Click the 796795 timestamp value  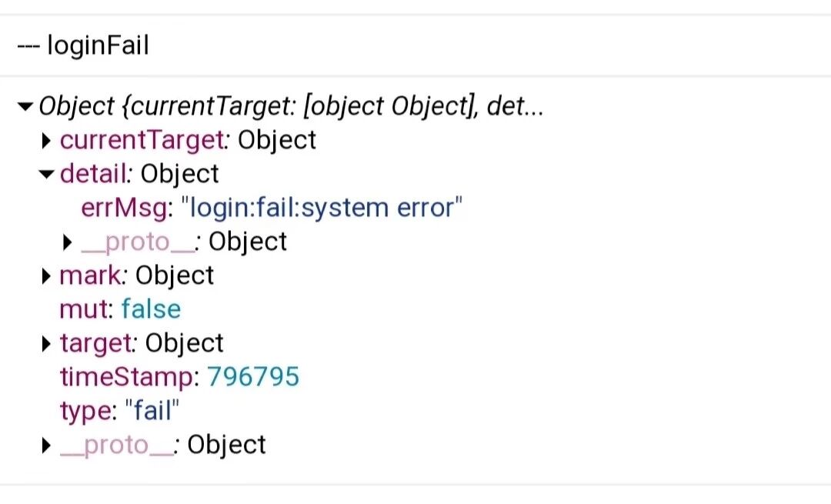[x=253, y=377]
